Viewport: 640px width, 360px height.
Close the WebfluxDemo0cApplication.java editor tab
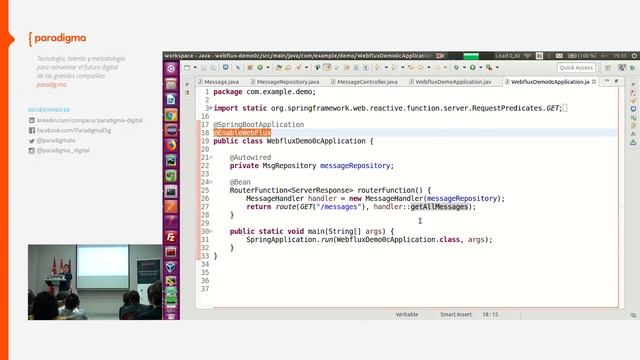tap(594, 82)
